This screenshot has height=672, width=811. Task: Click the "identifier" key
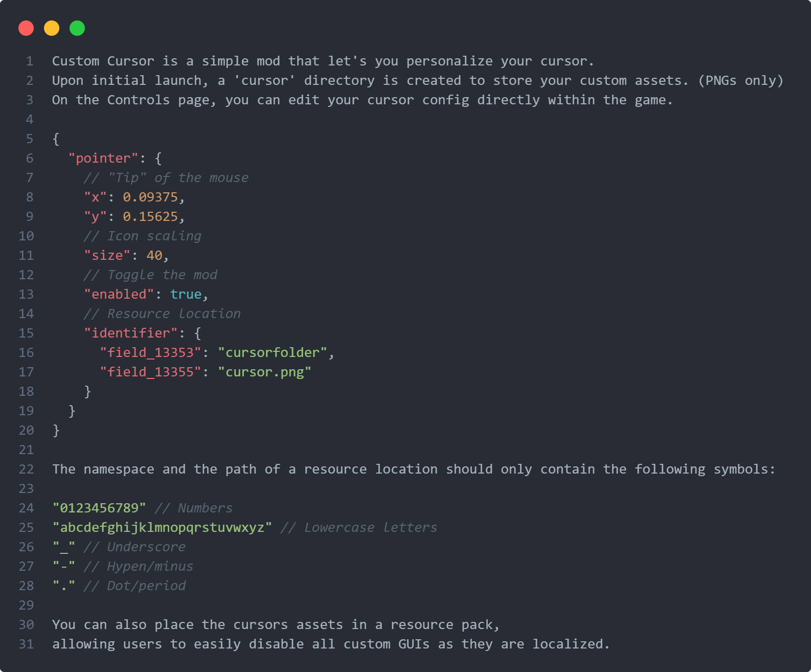tap(130, 333)
